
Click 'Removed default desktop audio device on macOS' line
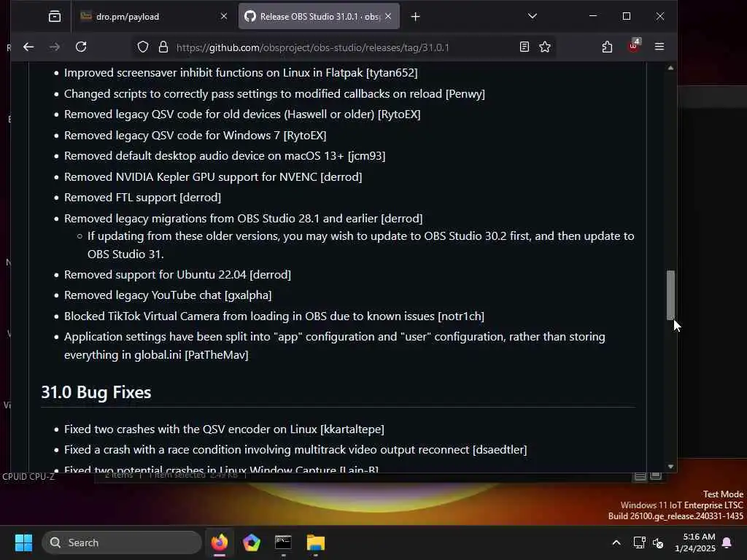[225, 156]
